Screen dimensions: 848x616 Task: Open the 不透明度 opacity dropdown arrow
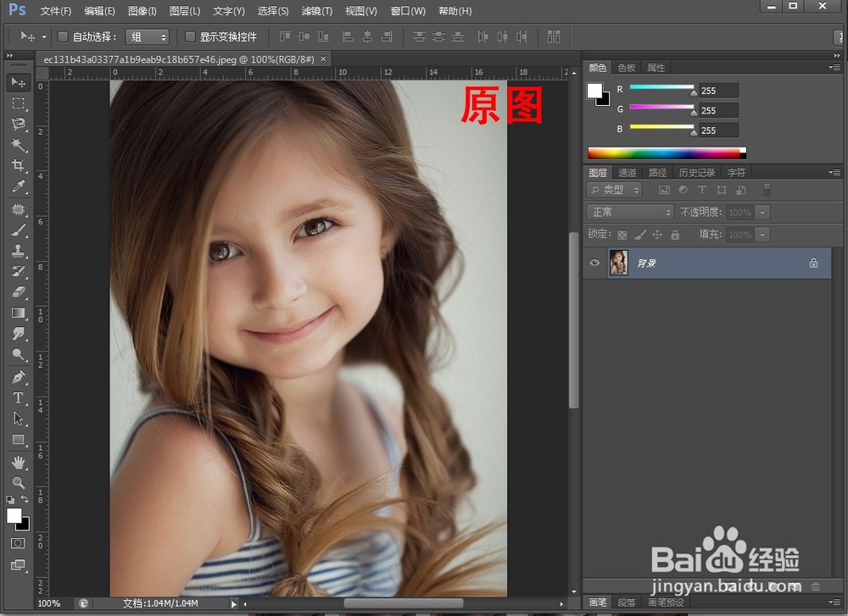(x=762, y=213)
